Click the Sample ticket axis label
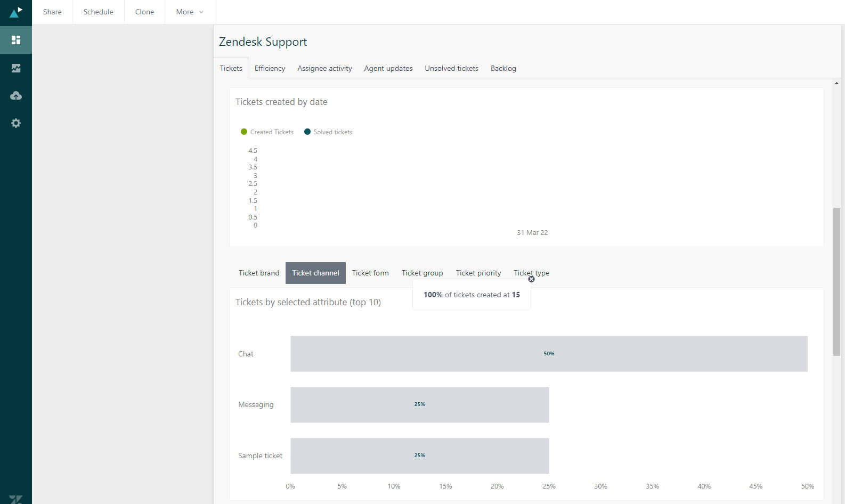845x504 pixels. 260,456
